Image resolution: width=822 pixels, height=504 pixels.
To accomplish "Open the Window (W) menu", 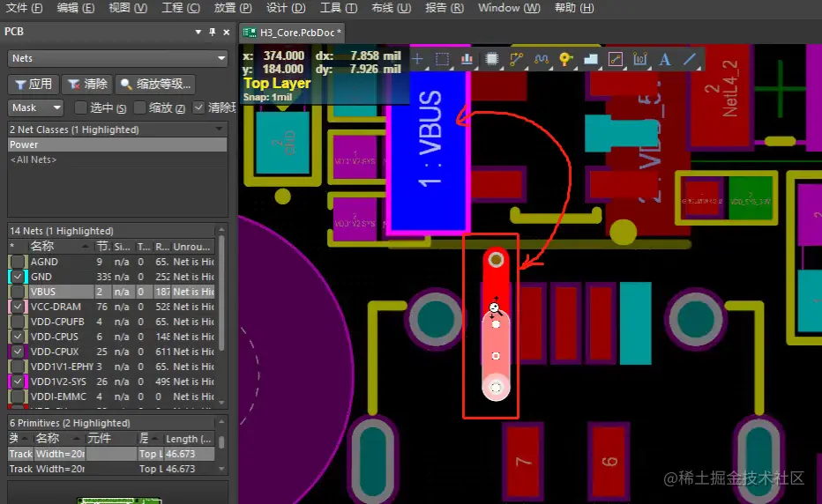I will (509, 8).
